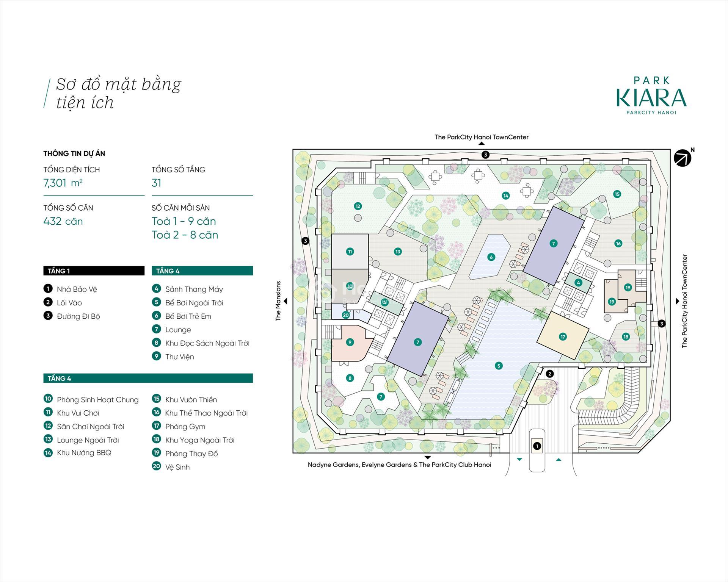This screenshot has height=582, width=728.
Task: Click the Khu Đọc Sách Ngoài Trời legend text
Action: [x=207, y=343]
